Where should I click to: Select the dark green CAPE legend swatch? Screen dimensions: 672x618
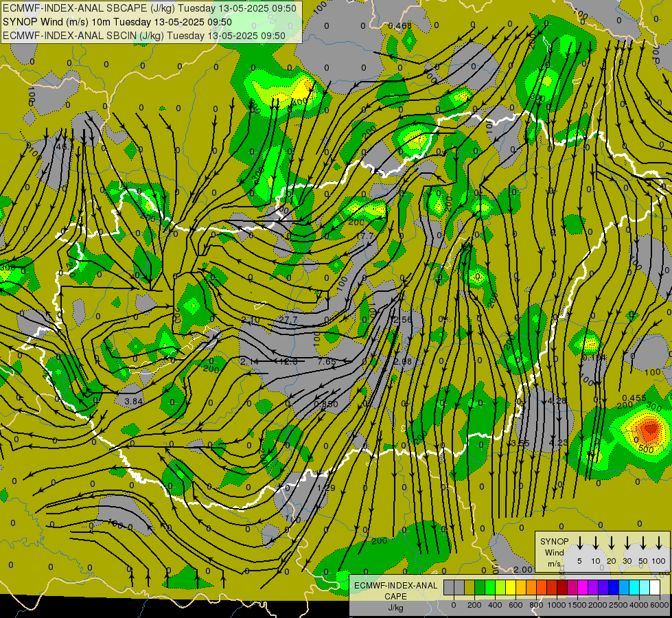coord(480,588)
